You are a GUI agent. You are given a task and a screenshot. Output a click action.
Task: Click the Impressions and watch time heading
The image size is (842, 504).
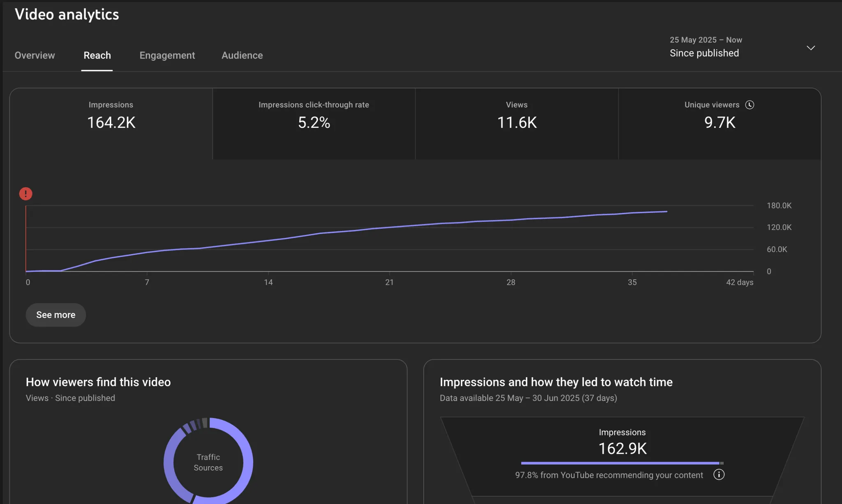pyautogui.click(x=556, y=382)
